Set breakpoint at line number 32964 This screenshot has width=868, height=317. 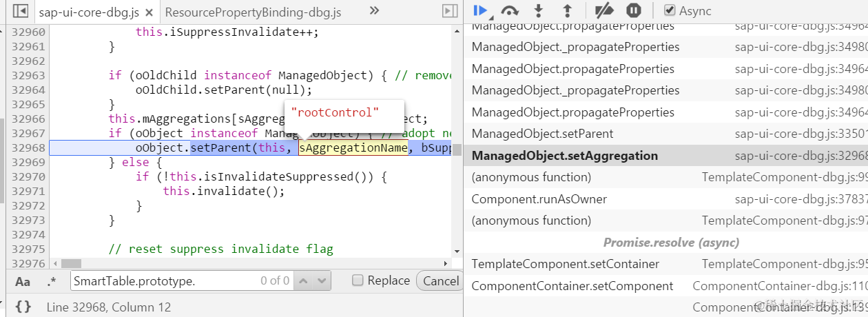29,90
